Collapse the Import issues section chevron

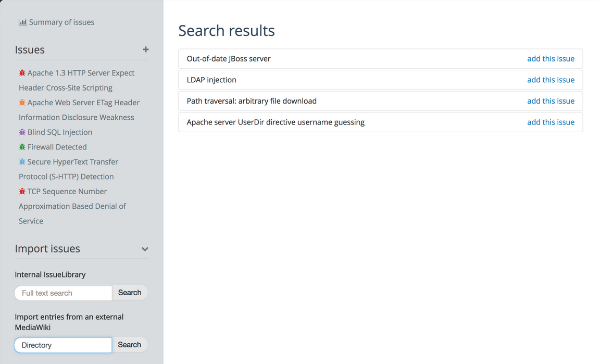click(145, 249)
